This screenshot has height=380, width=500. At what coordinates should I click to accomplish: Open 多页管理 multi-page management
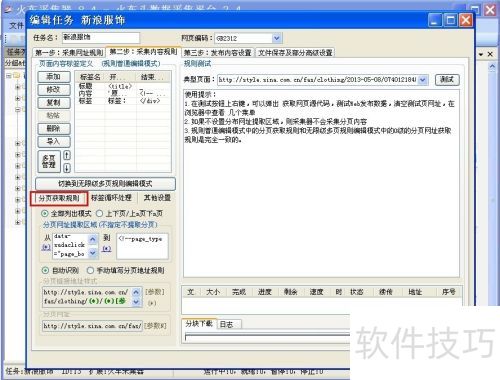(49, 162)
